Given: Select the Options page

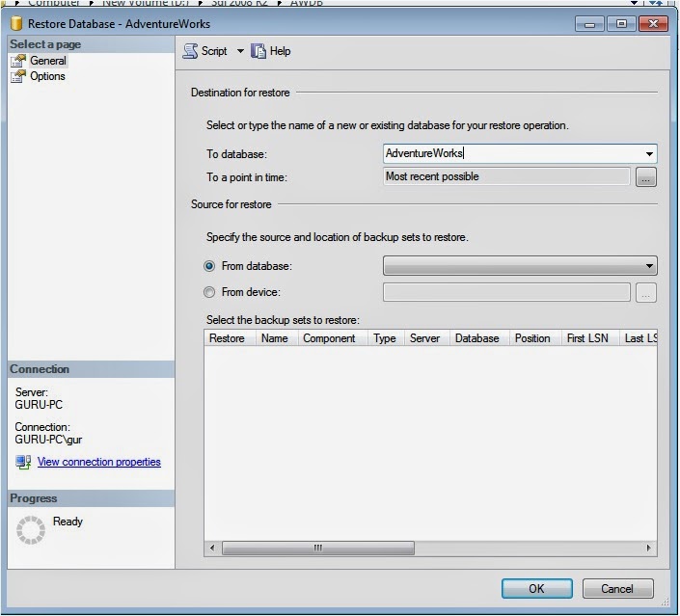Looking at the screenshot, I should click(x=47, y=76).
